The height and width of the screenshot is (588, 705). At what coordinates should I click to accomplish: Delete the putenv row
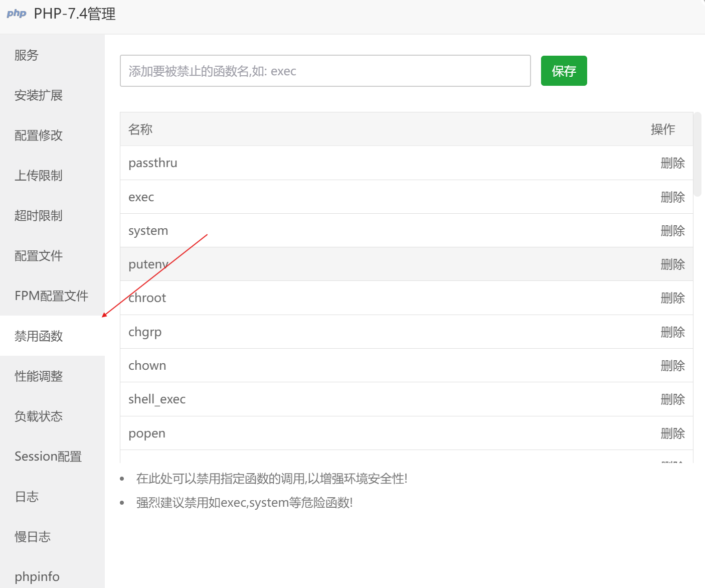tap(672, 264)
